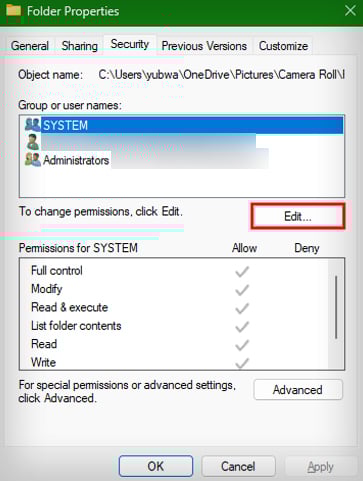Switch to the General tab
This screenshot has height=481, width=363.
click(30, 46)
